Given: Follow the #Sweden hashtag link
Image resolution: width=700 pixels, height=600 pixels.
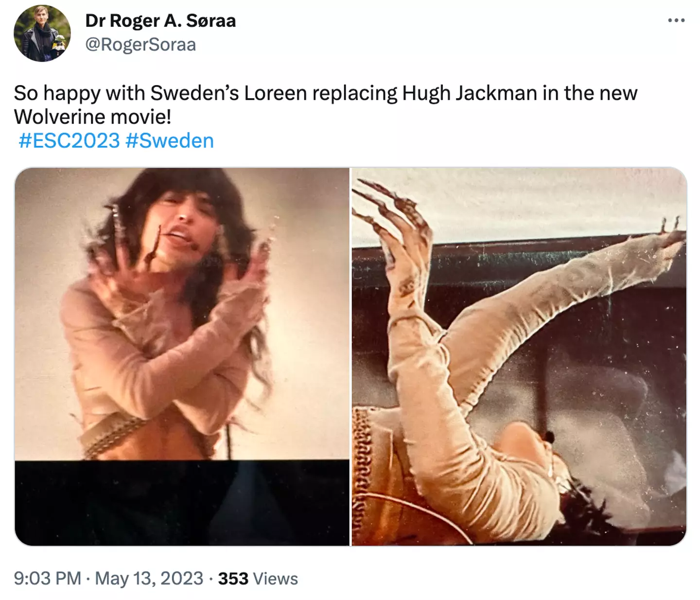Looking at the screenshot, I should [x=169, y=141].
